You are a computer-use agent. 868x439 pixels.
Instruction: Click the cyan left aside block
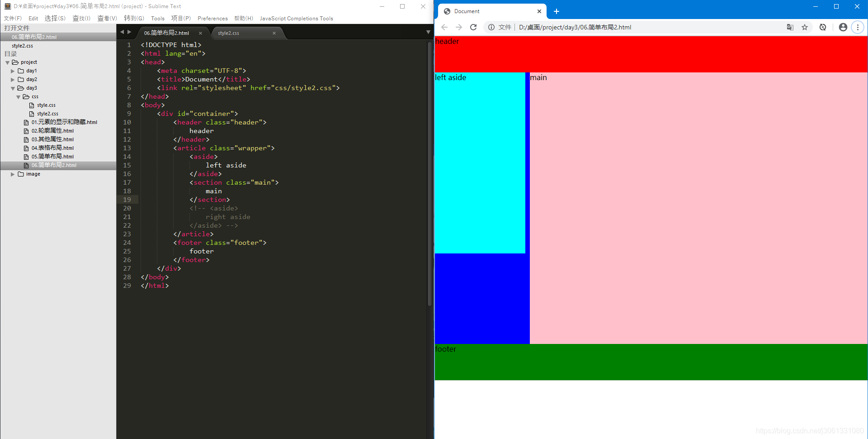click(480, 163)
